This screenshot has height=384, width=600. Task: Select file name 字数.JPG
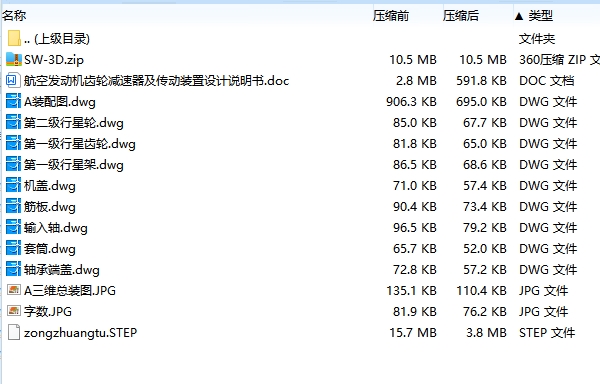click(x=47, y=312)
